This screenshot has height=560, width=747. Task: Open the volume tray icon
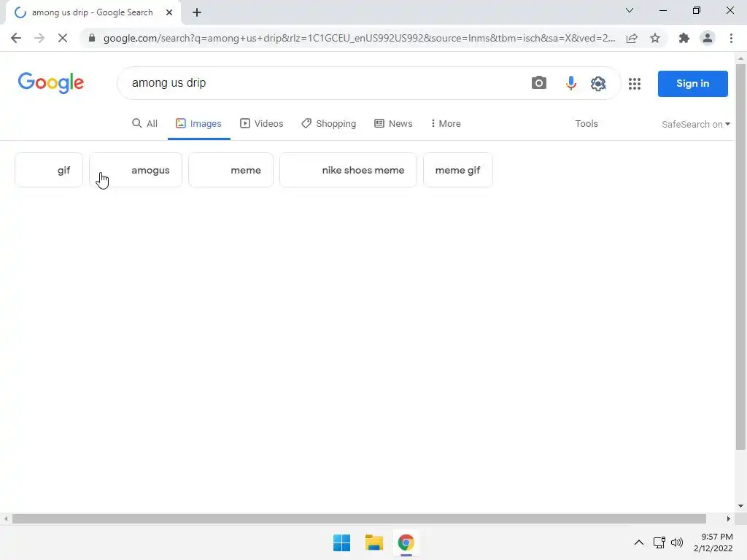click(x=677, y=542)
